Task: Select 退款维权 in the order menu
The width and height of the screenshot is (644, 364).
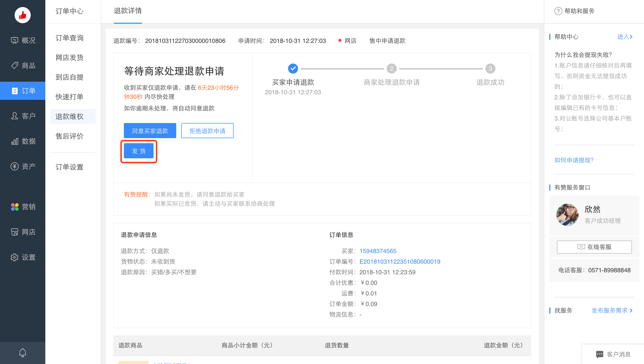Action: (x=69, y=116)
